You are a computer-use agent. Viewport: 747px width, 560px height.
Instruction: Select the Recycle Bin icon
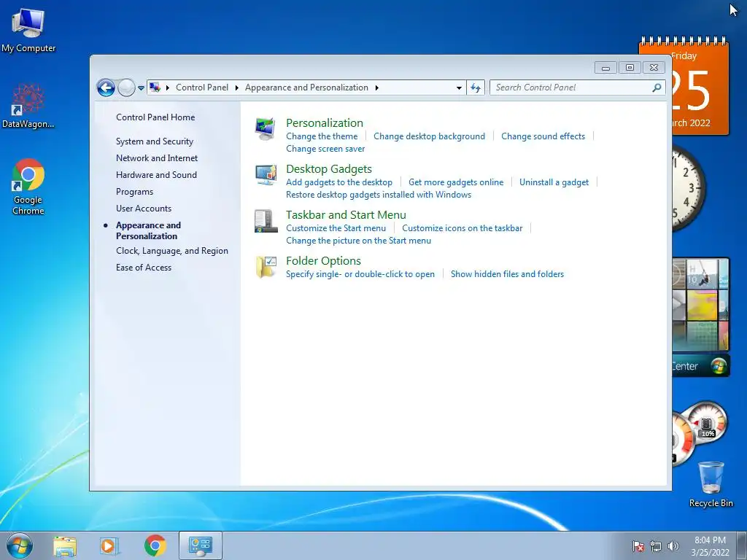pos(711,484)
